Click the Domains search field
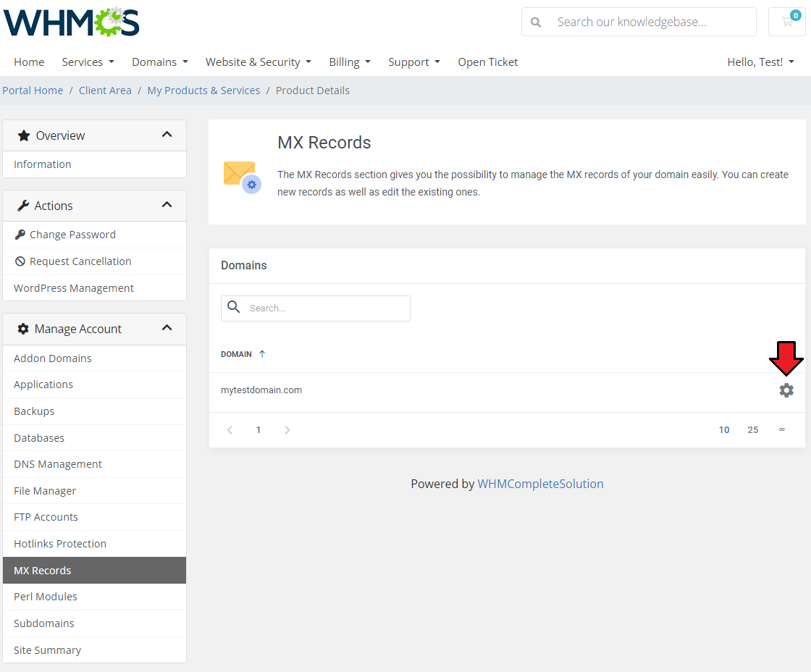The width and height of the screenshot is (811, 672). 316,308
